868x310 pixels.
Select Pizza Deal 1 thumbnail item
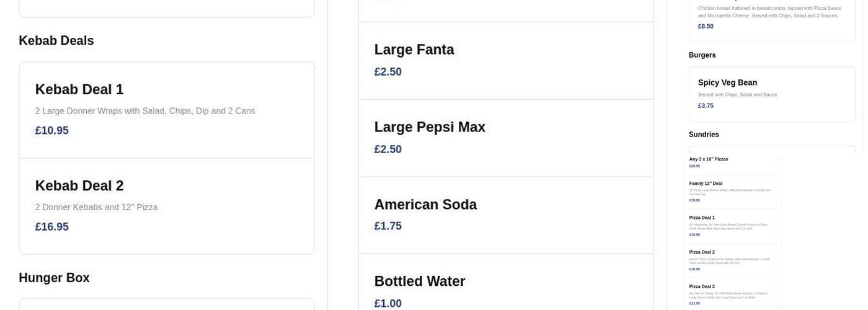pos(730,226)
